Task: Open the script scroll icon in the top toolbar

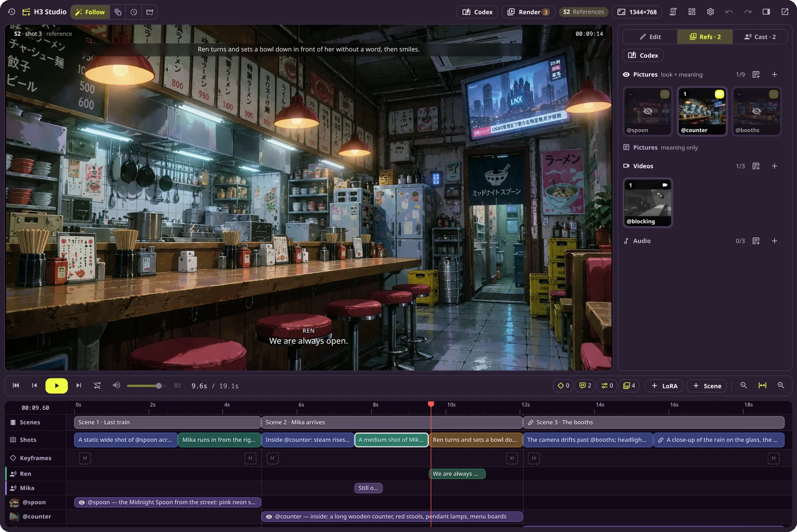Action: [x=673, y=11]
